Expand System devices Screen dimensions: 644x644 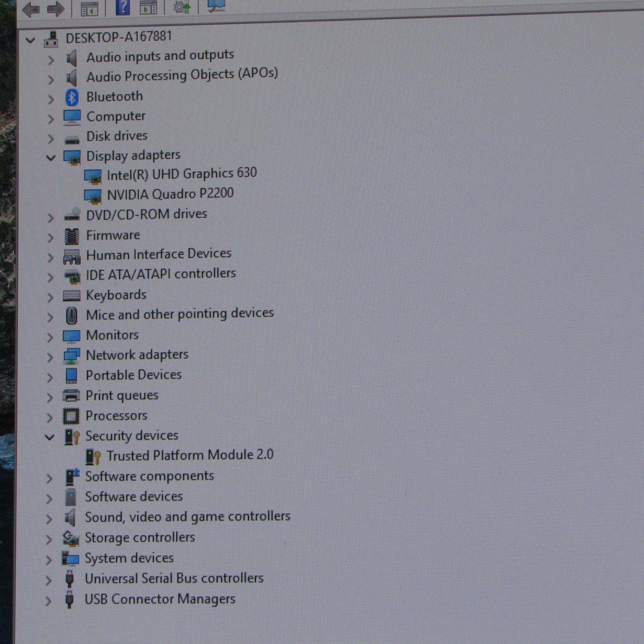(49, 560)
